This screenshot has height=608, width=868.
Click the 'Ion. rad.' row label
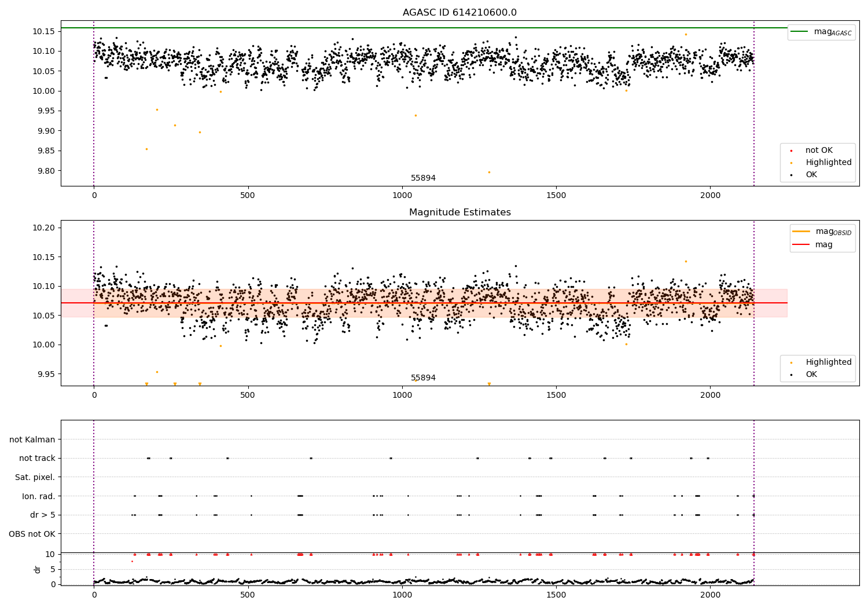tap(39, 496)
